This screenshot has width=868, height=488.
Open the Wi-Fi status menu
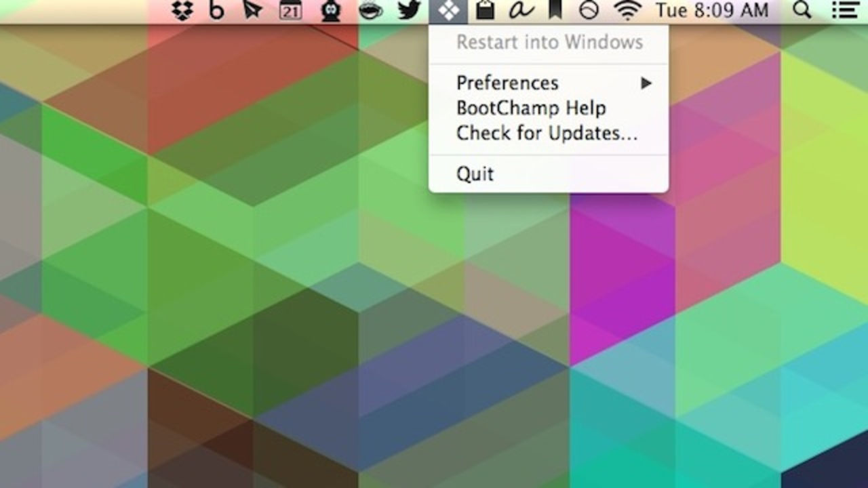(x=627, y=10)
